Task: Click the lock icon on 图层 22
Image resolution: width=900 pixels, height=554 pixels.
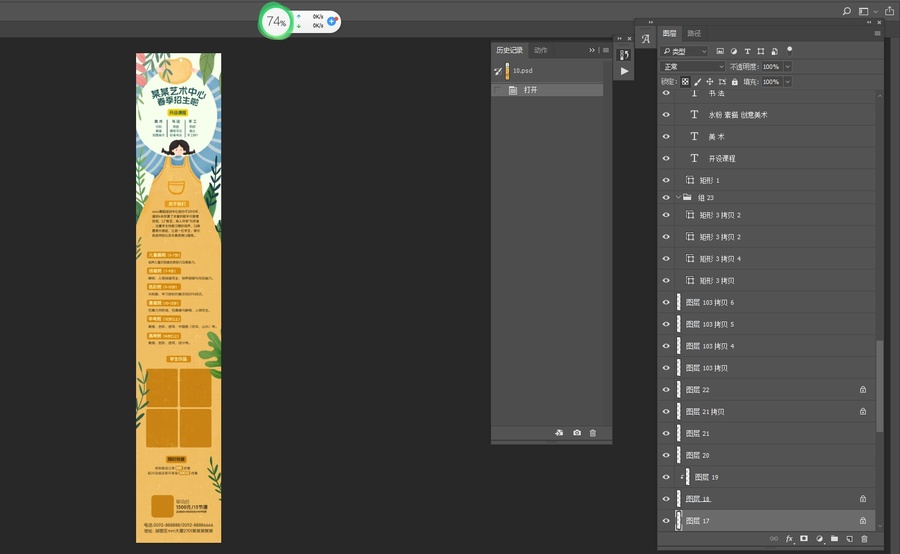Action: tap(863, 389)
